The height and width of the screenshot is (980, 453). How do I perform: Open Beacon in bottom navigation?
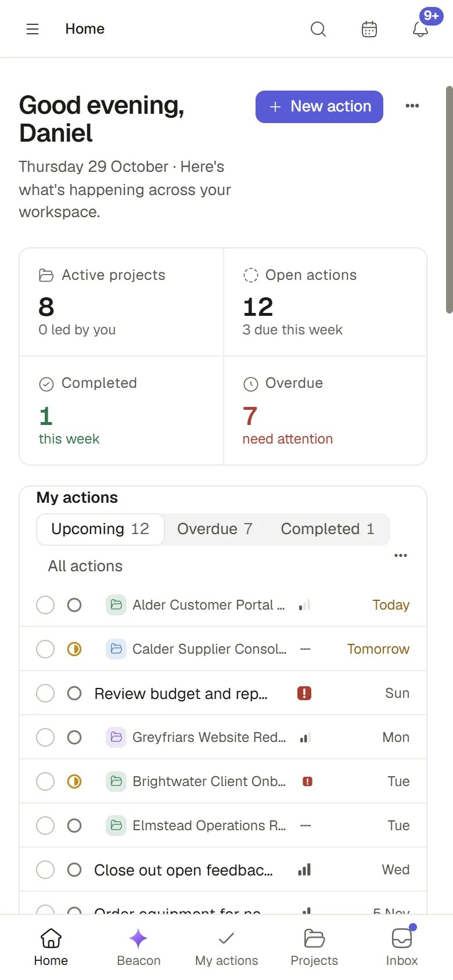click(139, 947)
